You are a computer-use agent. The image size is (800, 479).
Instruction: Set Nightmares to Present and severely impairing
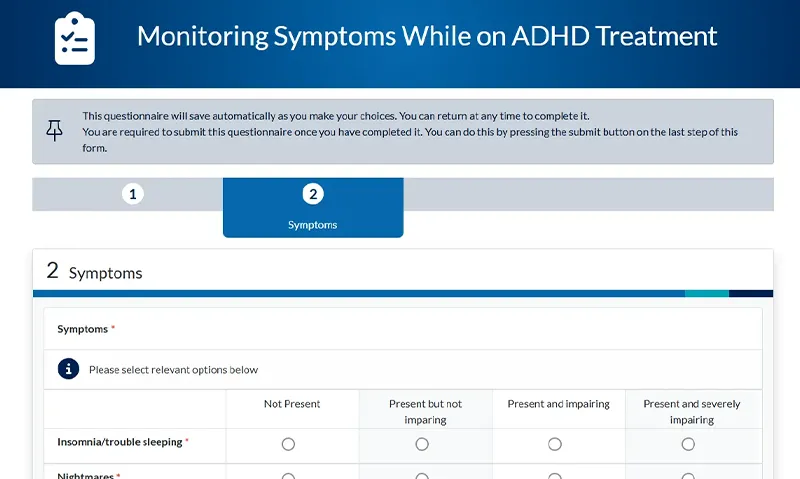(688, 476)
